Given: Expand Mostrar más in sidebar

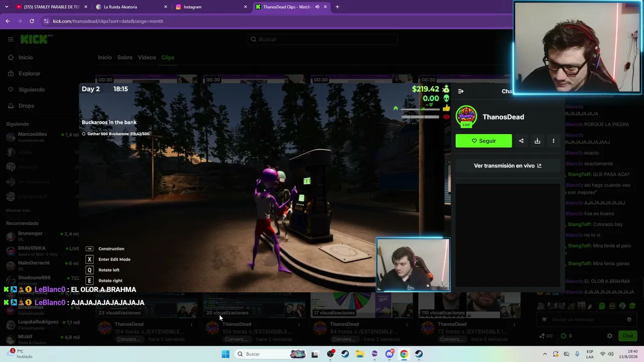Looking at the screenshot, I should [x=18, y=210].
